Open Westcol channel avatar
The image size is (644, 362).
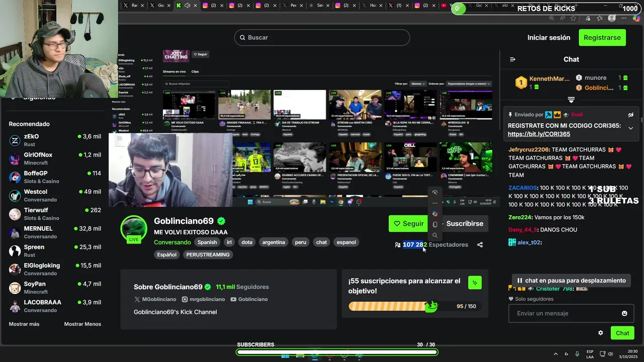pyautogui.click(x=15, y=196)
